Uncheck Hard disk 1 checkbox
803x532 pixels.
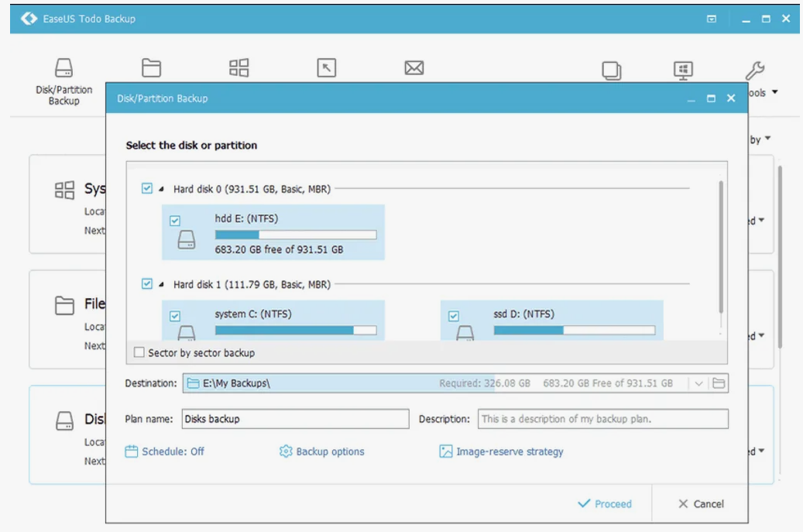click(147, 283)
